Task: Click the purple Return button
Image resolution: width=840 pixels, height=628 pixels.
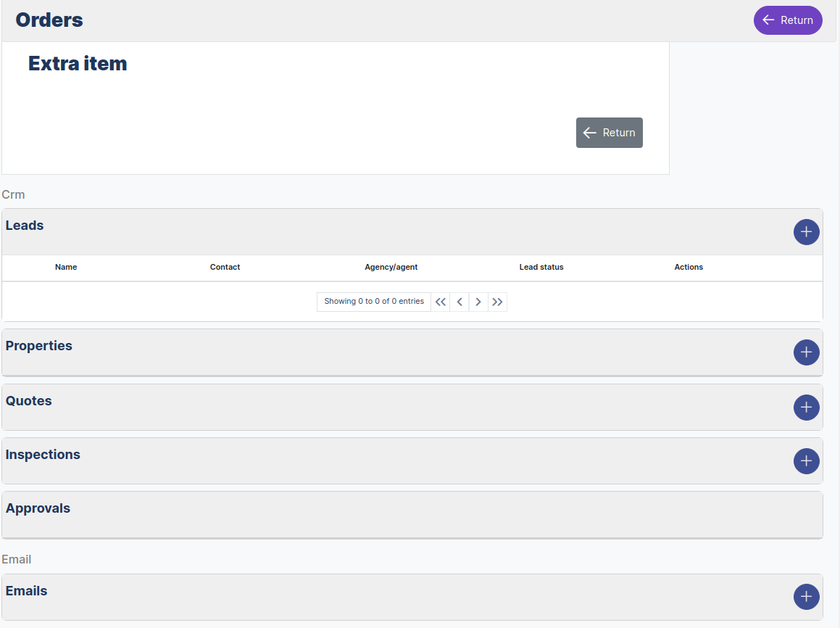Action: pos(787,20)
